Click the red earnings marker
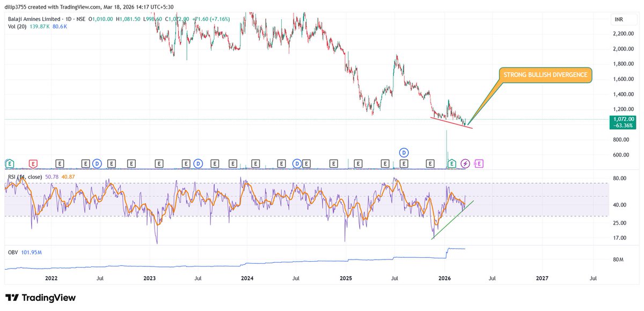The width and height of the screenshot is (644, 311). [x=33, y=163]
